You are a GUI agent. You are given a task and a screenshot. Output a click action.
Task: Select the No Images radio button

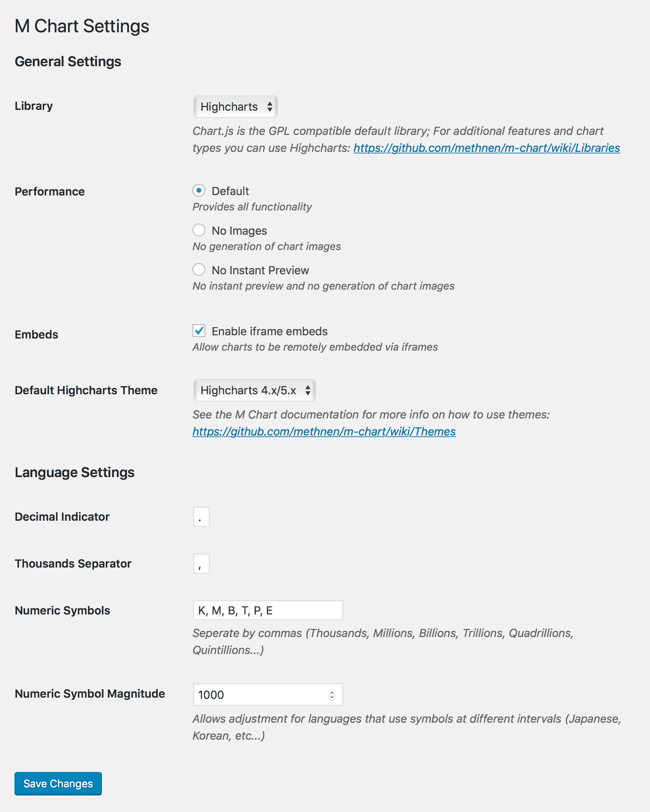(199, 230)
